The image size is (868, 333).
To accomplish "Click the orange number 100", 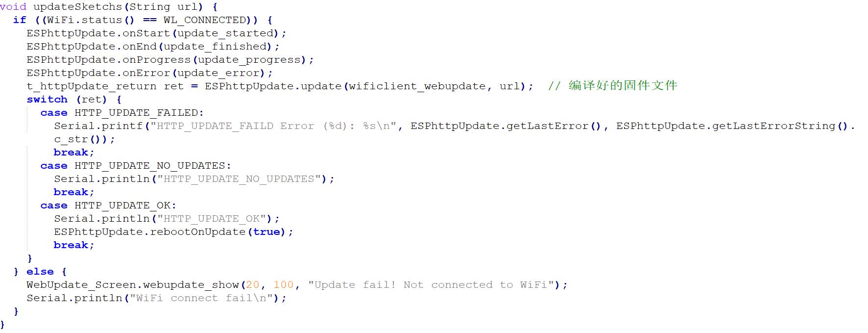I will point(283,285).
